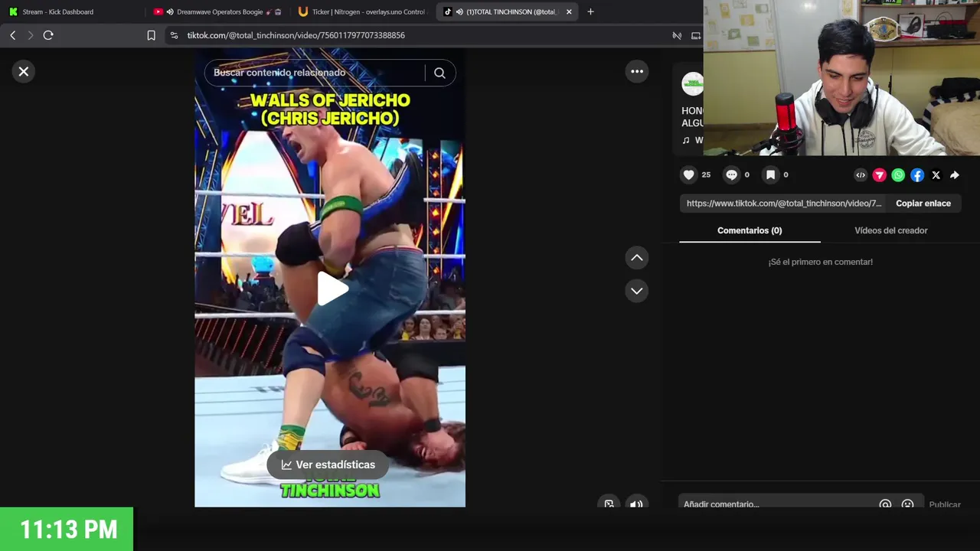This screenshot has width=980, height=551.
Task: Close the TikTok video viewer
Action: click(24, 71)
